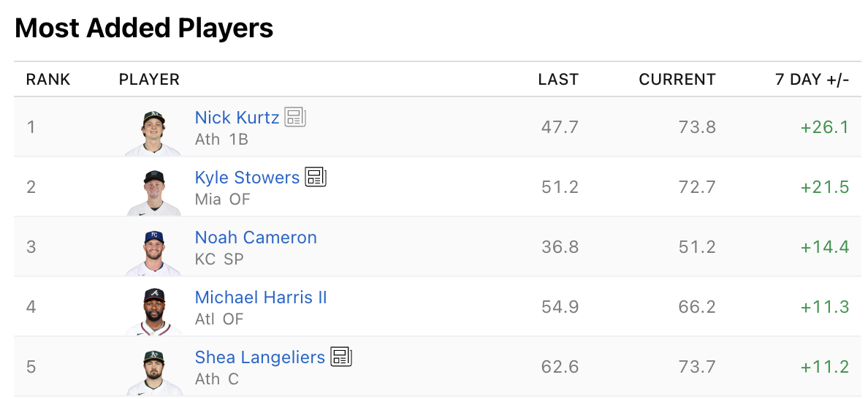Open Kyle Stowers player link
The image size is (868, 399).
[x=247, y=178]
